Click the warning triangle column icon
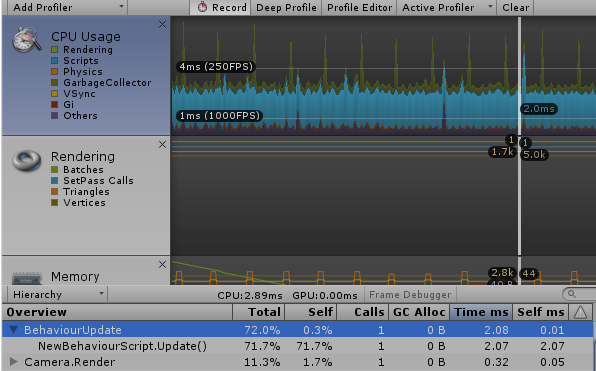The height and width of the screenshot is (371, 596). (x=580, y=312)
